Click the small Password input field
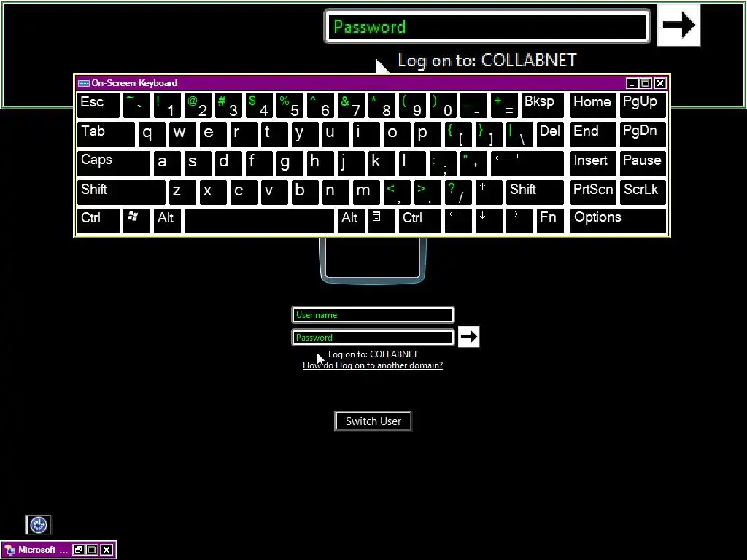This screenshot has width=747, height=560. tap(373, 337)
